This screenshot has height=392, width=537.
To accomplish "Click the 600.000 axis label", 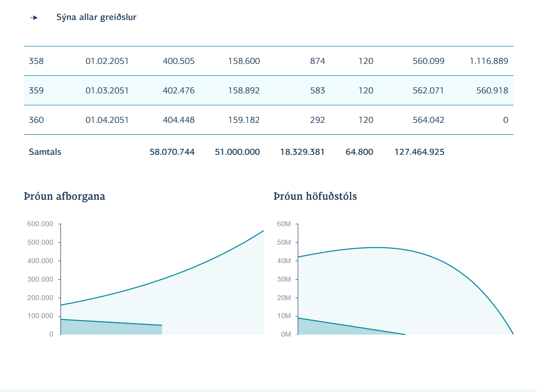I will click(x=40, y=224).
